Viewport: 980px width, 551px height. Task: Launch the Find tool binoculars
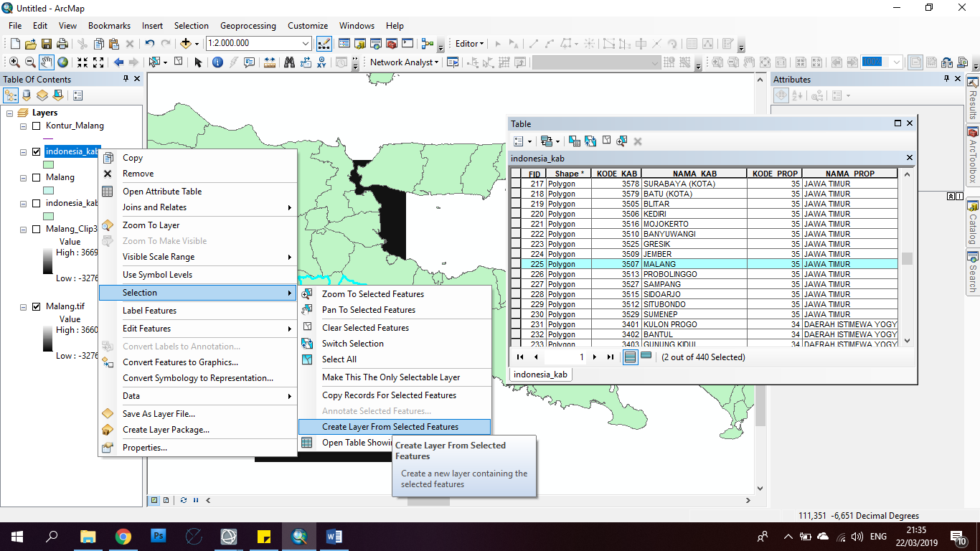coord(289,62)
